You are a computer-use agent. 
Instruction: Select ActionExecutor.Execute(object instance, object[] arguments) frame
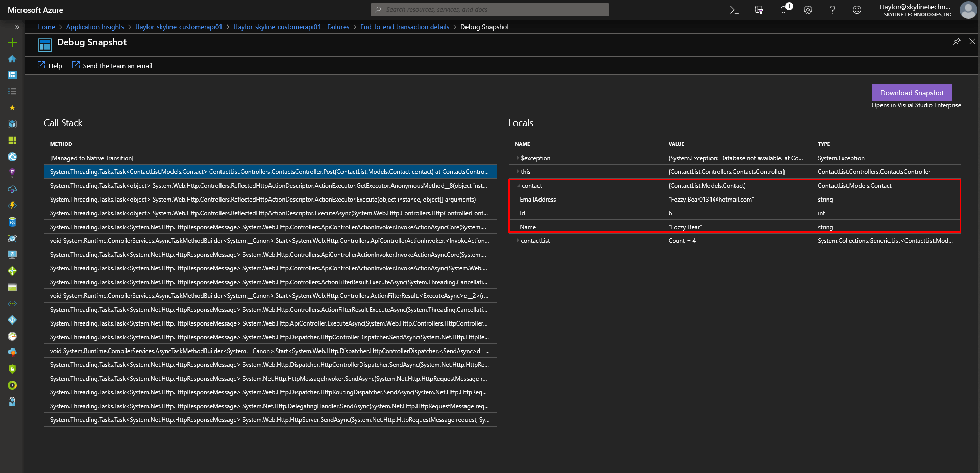click(x=270, y=200)
